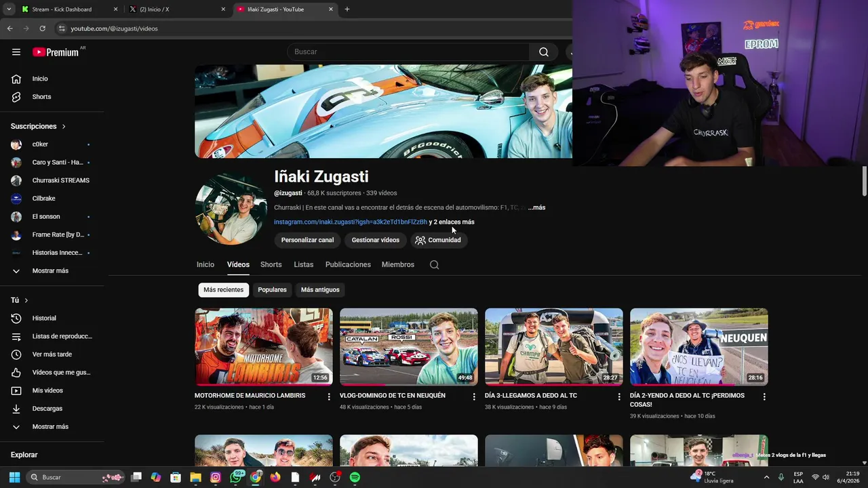Open video title VLOG-DOMINGO DE TC EN NEUQUÉN
The image size is (868, 488).
[x=393, y=395]
